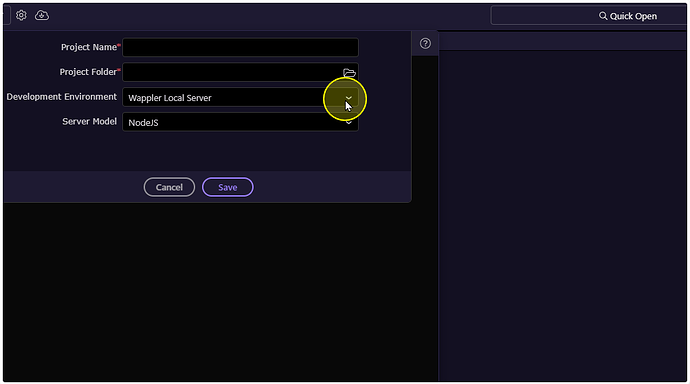Expand the Server Model chevron arrow
The height and width of the screenshot is (384, 690).
coord(349,123)
